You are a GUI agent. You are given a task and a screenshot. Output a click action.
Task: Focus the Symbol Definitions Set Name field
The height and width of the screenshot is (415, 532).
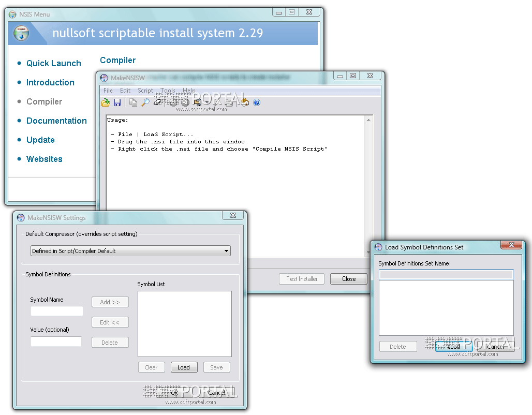pos(446,274)
